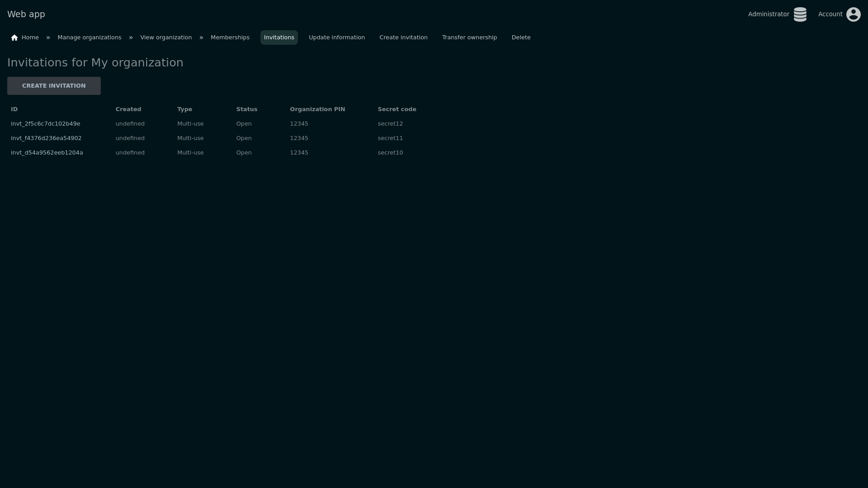
Task: Click the Web app title
Action: (x=26, y=14)
